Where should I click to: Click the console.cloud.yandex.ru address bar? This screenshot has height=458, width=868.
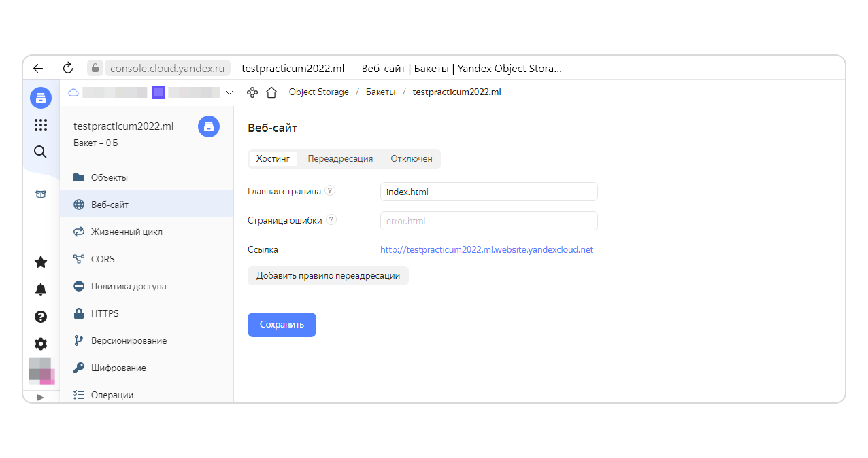click(x=167, y=68)
